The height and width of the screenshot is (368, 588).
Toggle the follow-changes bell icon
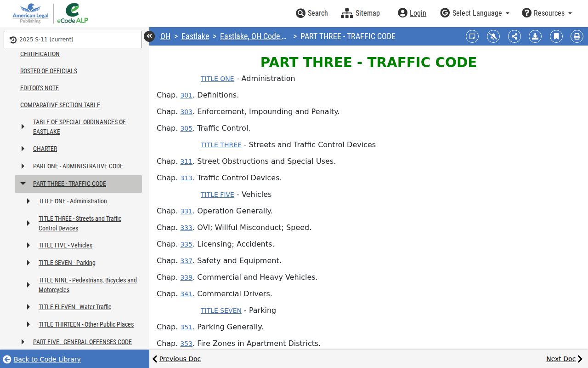[x=493, y=36]
